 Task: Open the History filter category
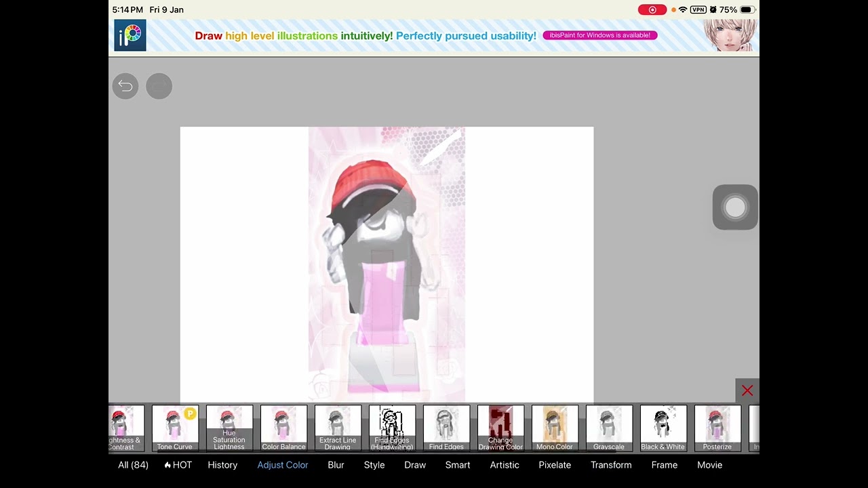coord(222,465)
